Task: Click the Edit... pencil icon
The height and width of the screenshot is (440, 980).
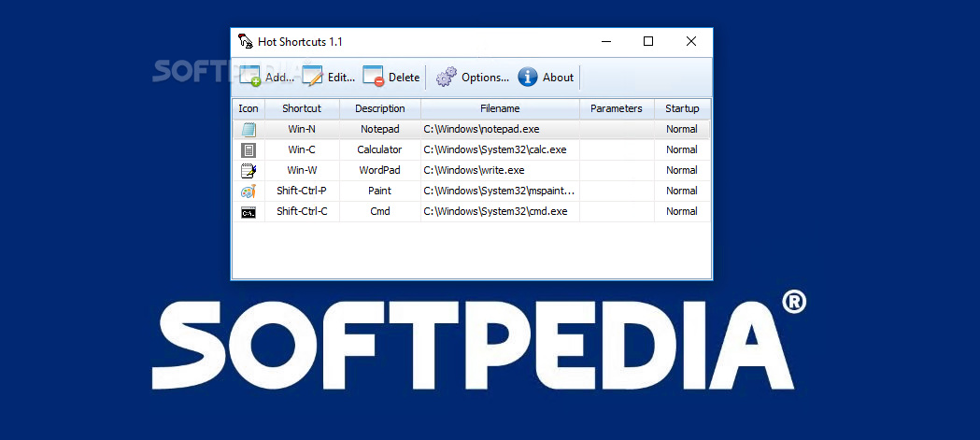Action: [x=313, y=77]
